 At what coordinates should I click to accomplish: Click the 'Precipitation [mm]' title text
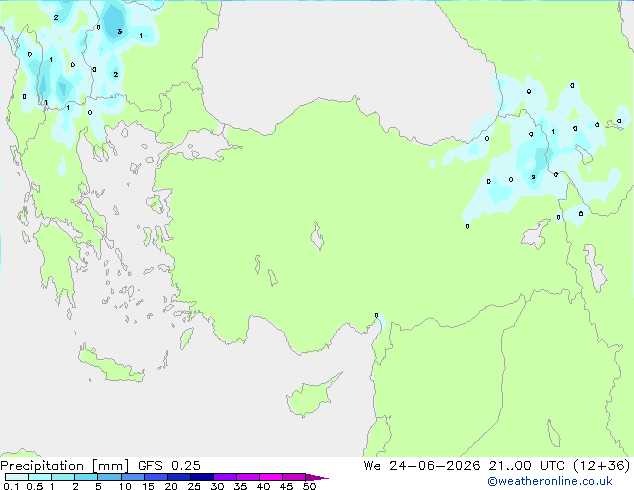click(x=64, y=466)
